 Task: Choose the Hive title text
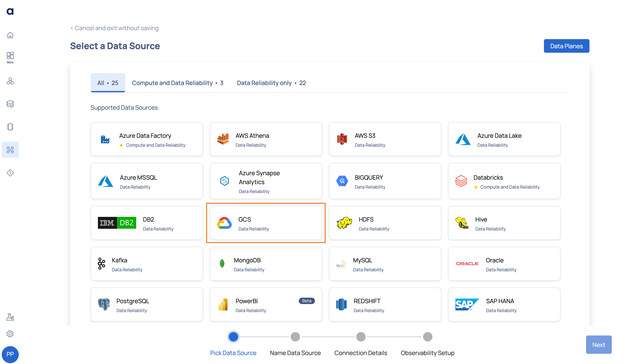pyautogui.click(x=481, y=219)
